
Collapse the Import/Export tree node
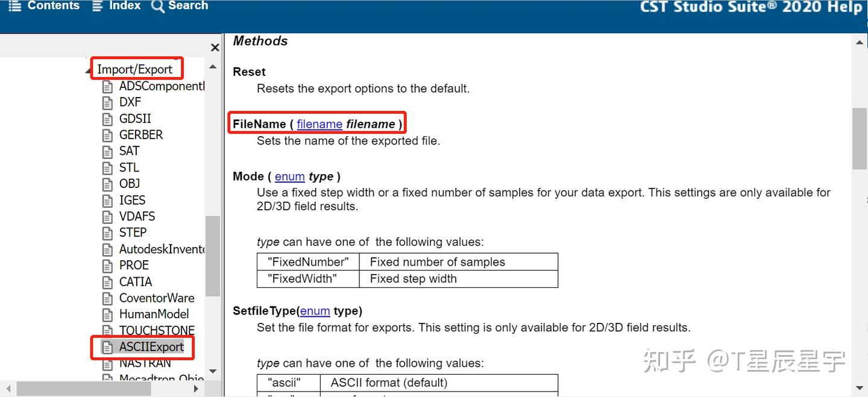(x=89, y=70)
